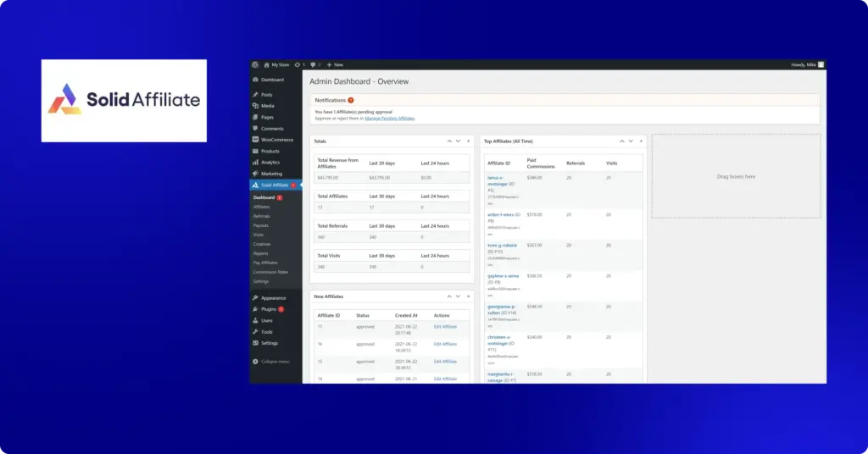868x454 pixels.
Task: Open the Posts pin icon
Action: click(x=255, y=95)
